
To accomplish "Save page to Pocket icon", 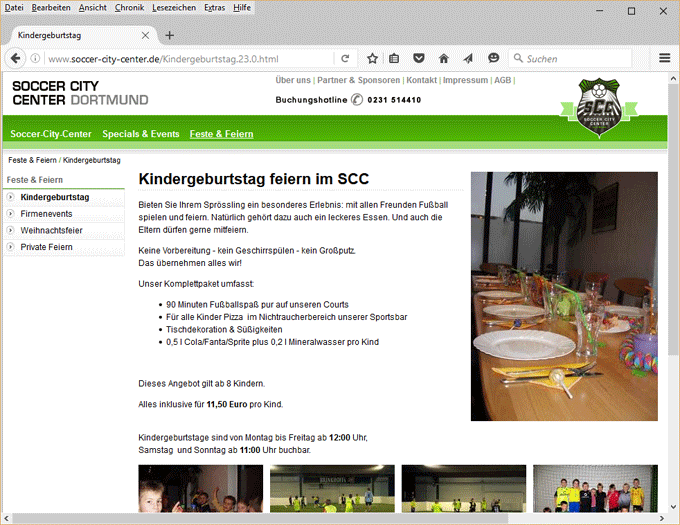I will click(x=418, y=59).
